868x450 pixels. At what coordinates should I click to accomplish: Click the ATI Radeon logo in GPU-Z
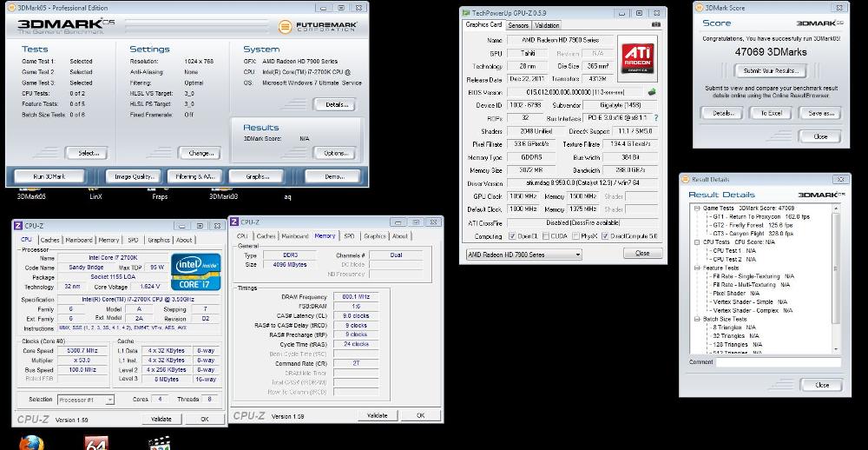pos(637,59)
